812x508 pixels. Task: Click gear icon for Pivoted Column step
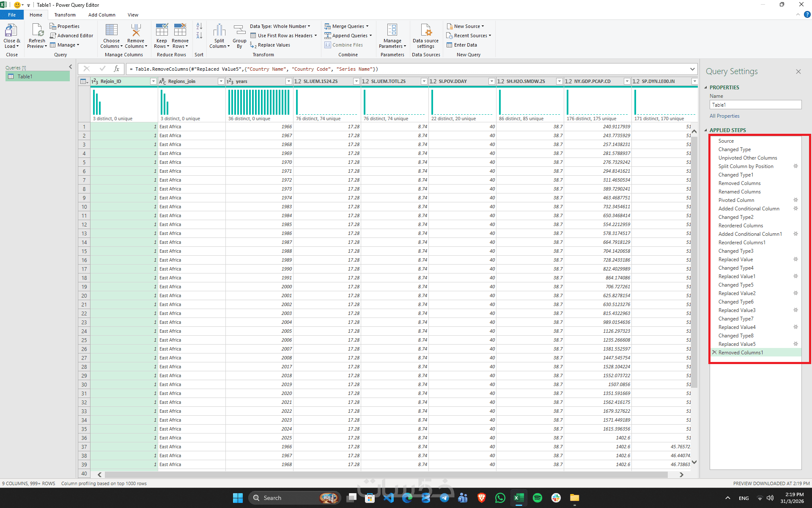click(x=796, y=200)
